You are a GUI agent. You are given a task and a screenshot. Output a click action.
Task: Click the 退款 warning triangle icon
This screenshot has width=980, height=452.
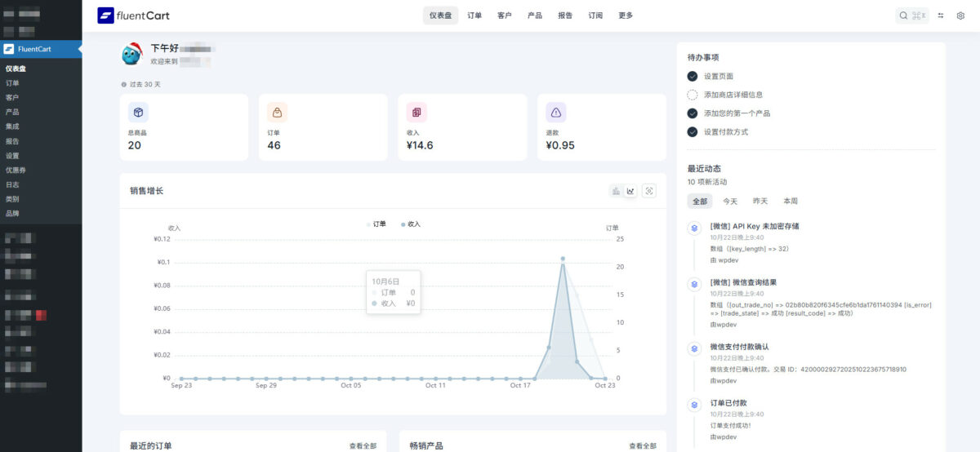coord(556,113)
